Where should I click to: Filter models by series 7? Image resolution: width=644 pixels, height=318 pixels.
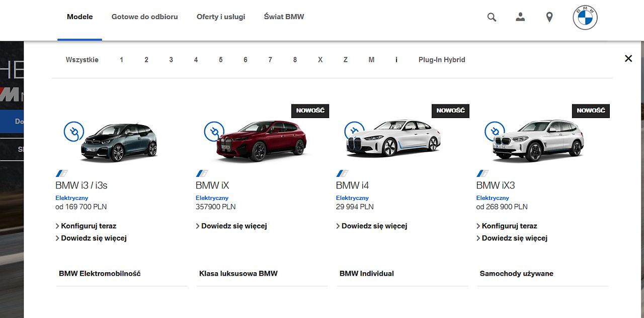click(x=270, y=60)
